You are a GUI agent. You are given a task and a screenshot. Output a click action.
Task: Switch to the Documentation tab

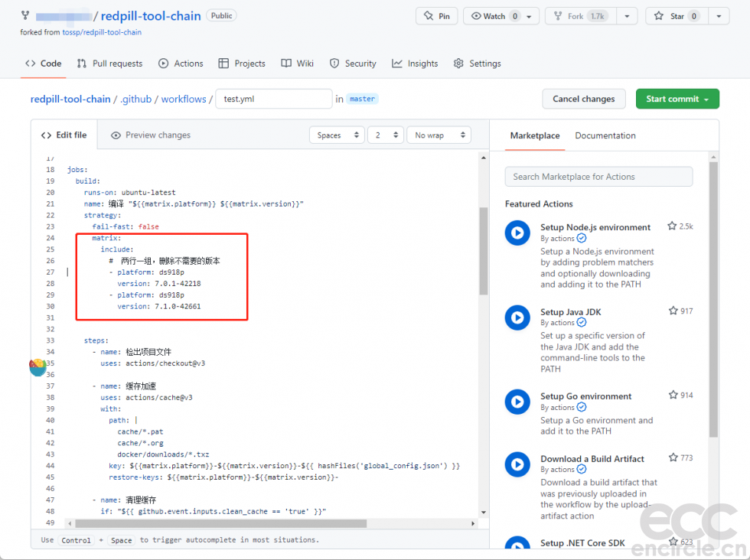(605, 136)
